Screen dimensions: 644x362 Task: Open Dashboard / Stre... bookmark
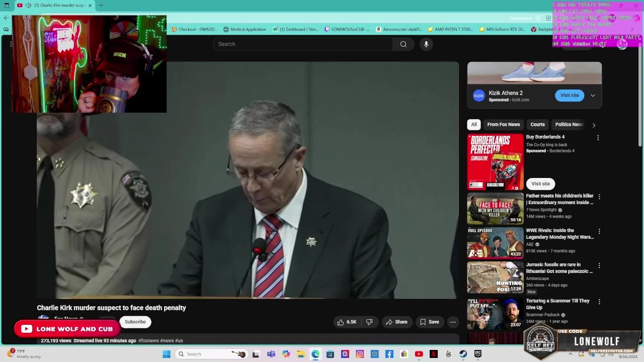[x=295, y=29]
